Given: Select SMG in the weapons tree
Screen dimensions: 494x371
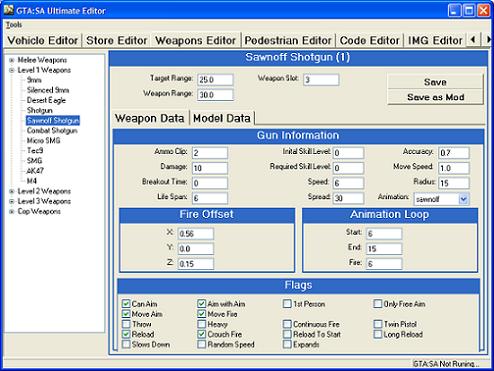Looking at the screenshot, I should pos(35,161).
